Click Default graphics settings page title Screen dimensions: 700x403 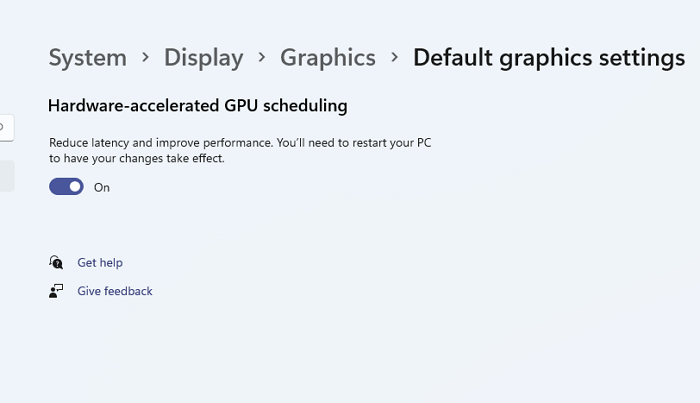tap(549, 57)
